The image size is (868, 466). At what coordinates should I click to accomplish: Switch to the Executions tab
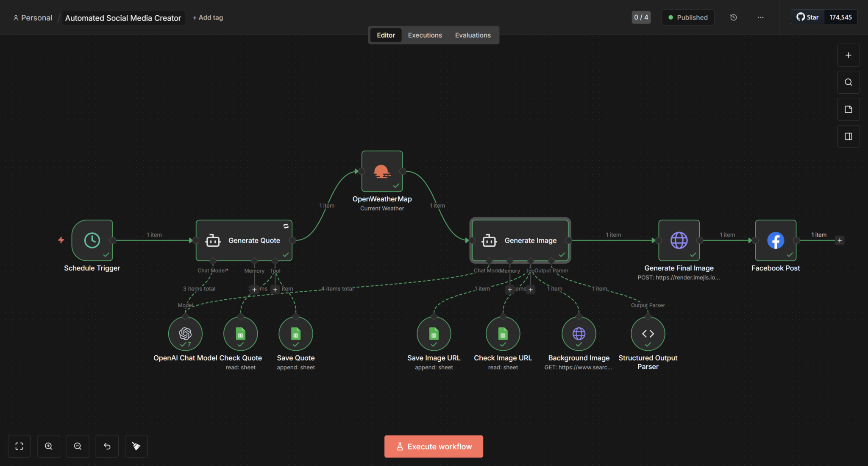point(424,35)
